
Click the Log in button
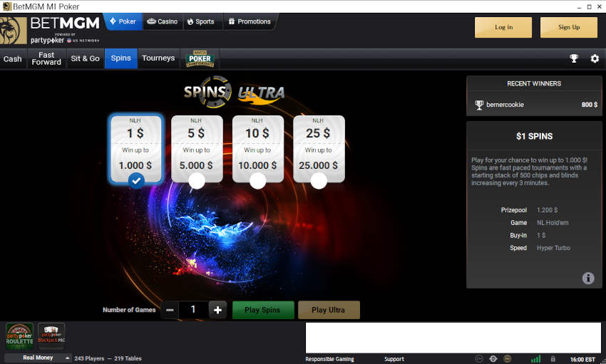tap(503, 27)
